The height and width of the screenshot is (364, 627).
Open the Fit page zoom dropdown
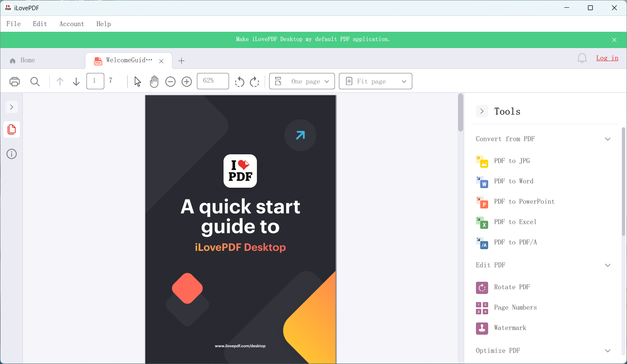[x=375, y=81]
